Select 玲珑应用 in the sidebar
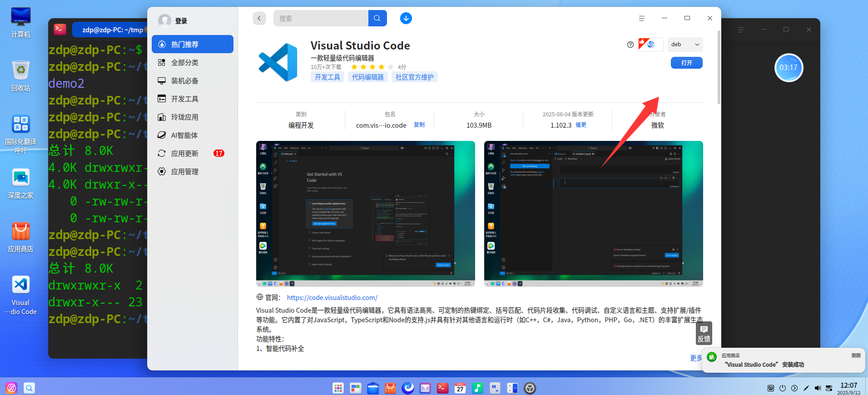 tap(192, 117)
